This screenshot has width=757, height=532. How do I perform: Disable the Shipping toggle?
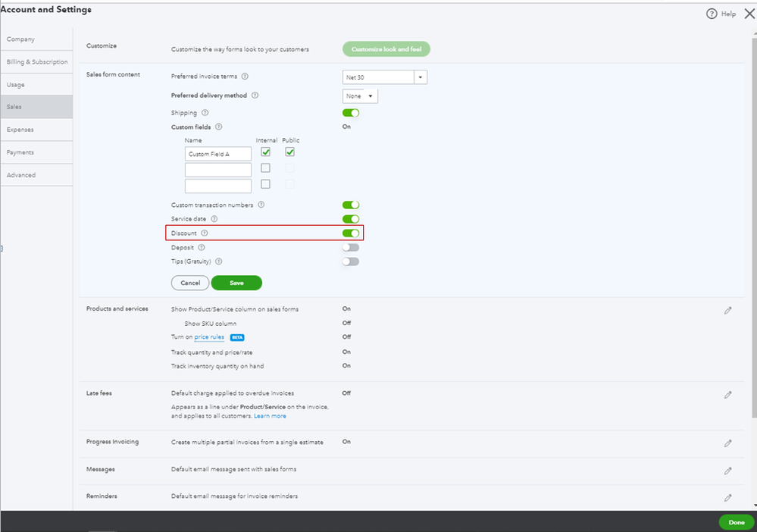click(x=351, y=113)
